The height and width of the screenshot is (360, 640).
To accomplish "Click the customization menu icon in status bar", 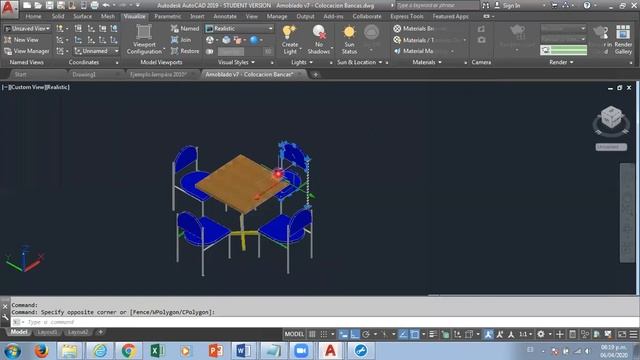I will [x=633, y=334].
